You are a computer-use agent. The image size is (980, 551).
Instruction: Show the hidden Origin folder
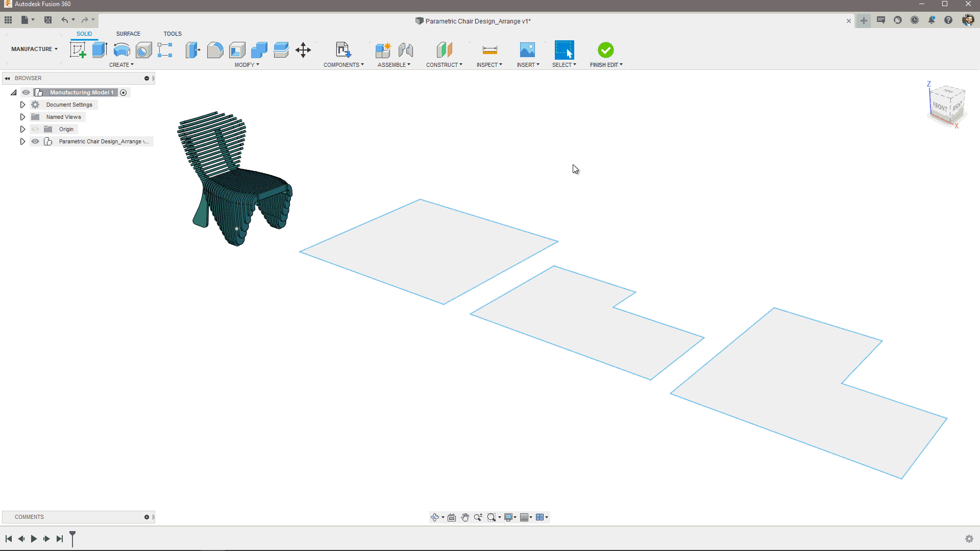[x=35, y=129]
